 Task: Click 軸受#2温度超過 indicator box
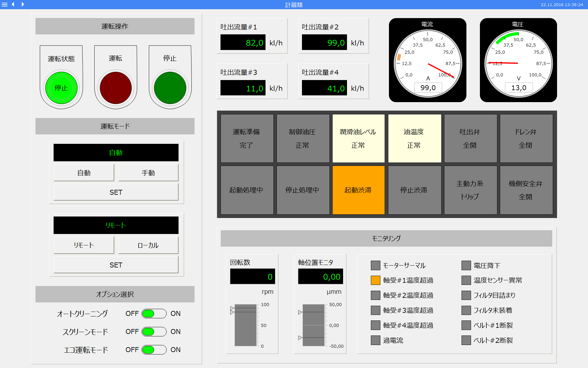pos(375,295)
